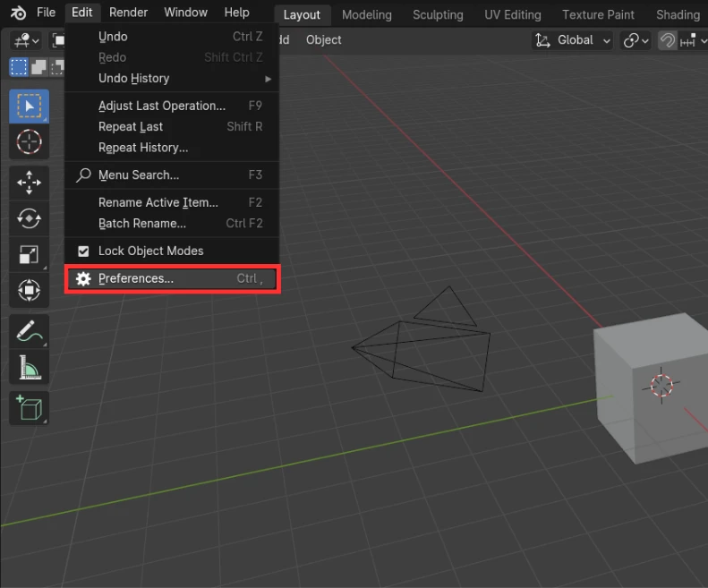Switch to the Texture Paint workspace tab
This screenshot has width=708, height=588.
pyautogui.click(x=598, y=15)
